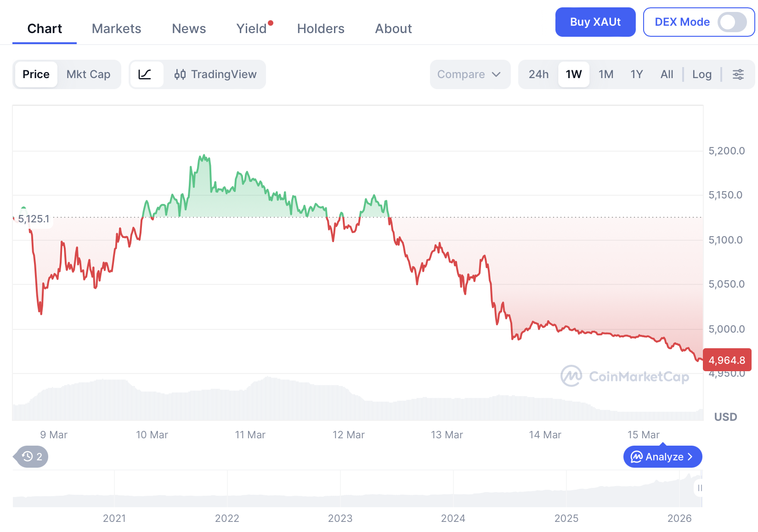Click the 2023 mark on timeline navigator
758x532 pixels.
340,518
